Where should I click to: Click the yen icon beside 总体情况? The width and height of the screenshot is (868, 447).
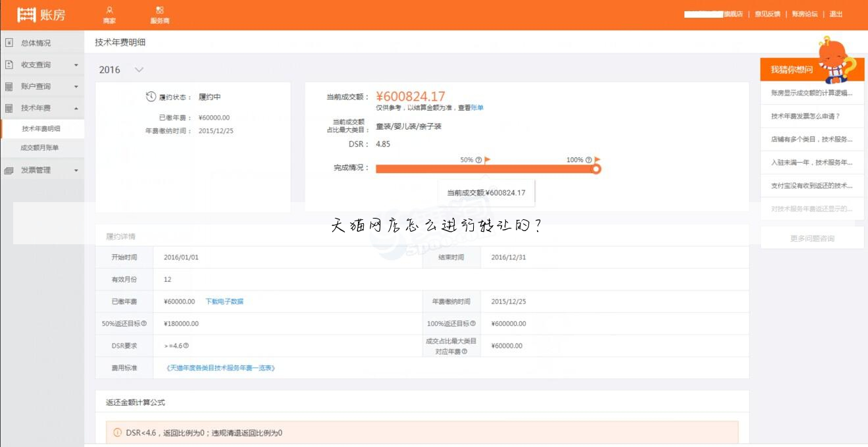[9, 43]
